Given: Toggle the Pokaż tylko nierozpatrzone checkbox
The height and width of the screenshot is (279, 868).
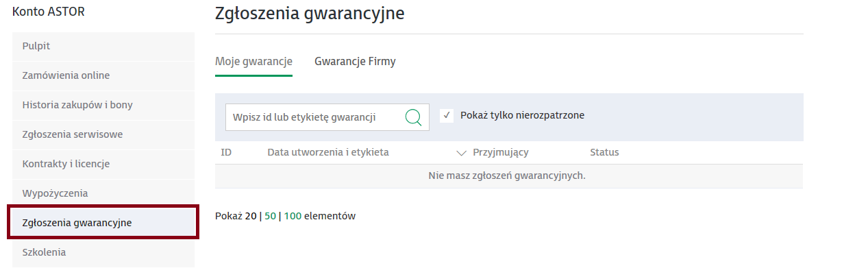Looking at the screenshot, I should pos(447,115).
